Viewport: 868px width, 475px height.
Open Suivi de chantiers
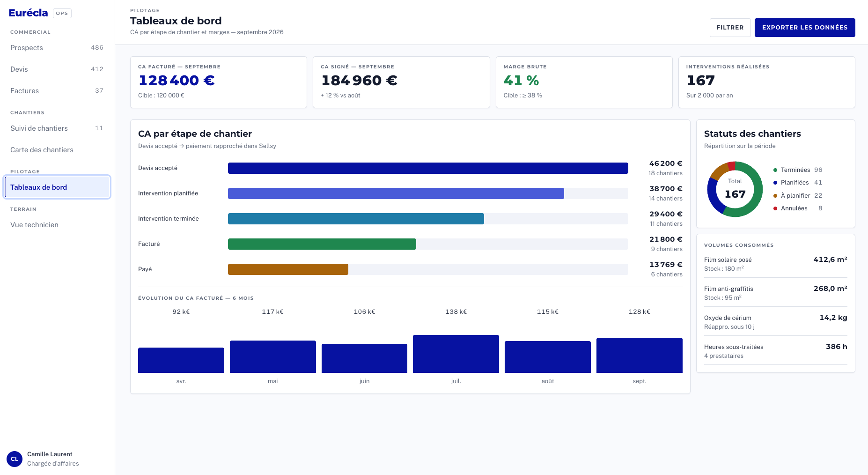click(57, 128)
